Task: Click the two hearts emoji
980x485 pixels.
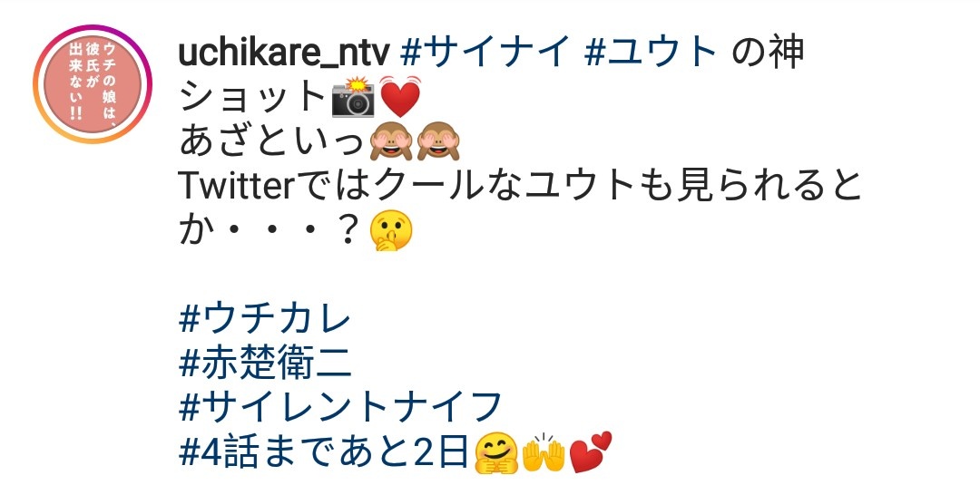Action: 592,452
